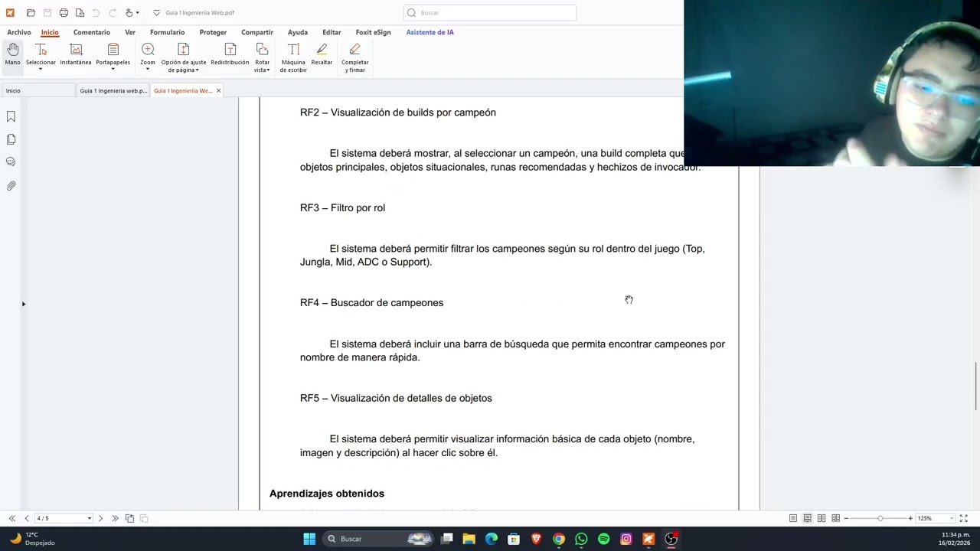
Task: Close the active Guia 1 Ingenieria We... tab
Action: coord(218,90)
